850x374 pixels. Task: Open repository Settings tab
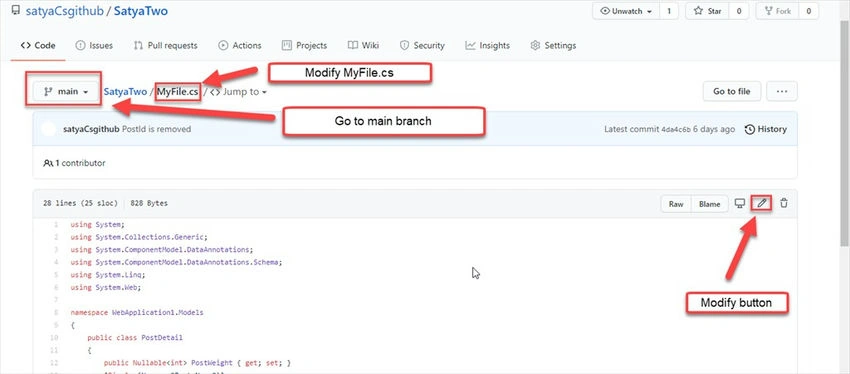point(553,46)
